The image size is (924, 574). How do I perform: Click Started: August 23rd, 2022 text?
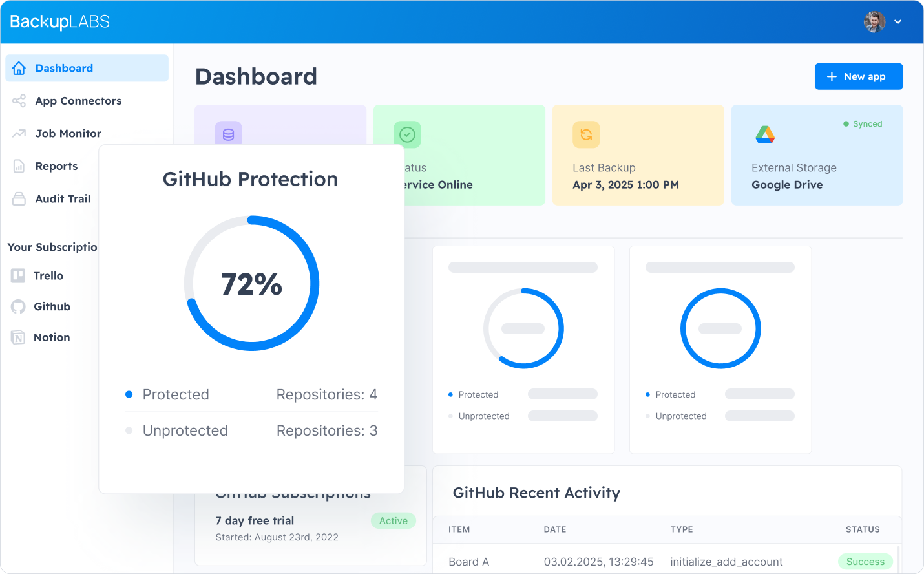click(277, 537)
